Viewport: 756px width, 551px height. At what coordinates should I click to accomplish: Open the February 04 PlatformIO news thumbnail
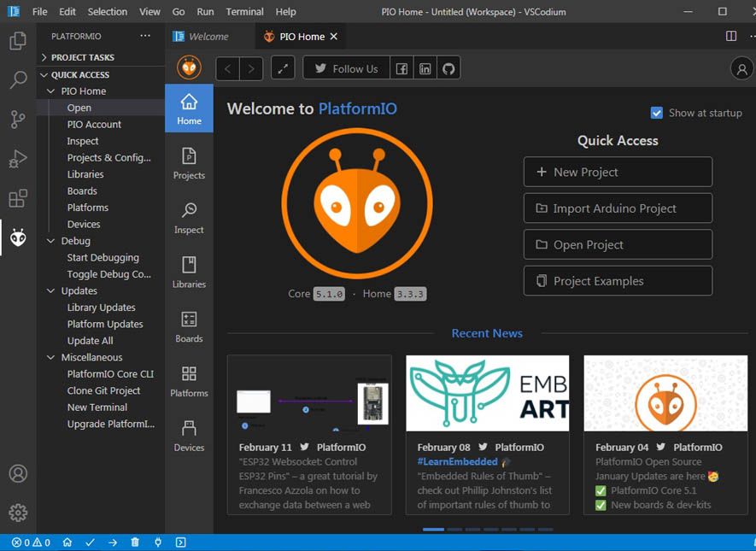tap(665, 393)
